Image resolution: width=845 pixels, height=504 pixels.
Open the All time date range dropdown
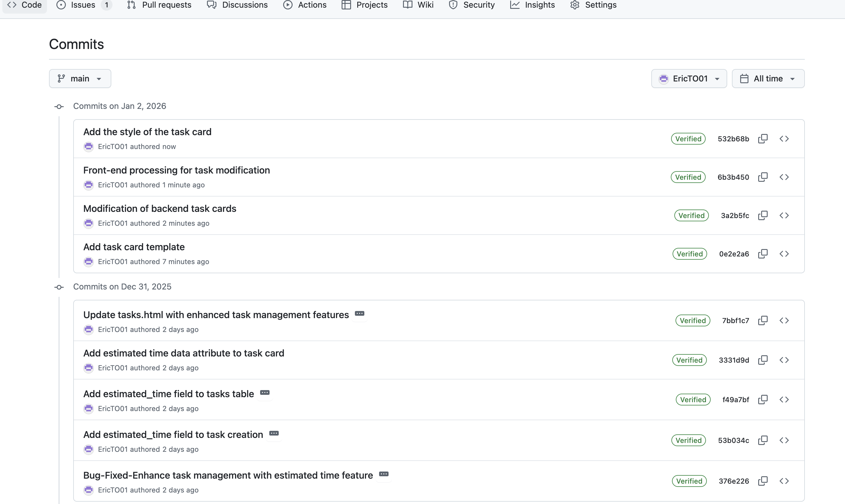coord(768,78)
